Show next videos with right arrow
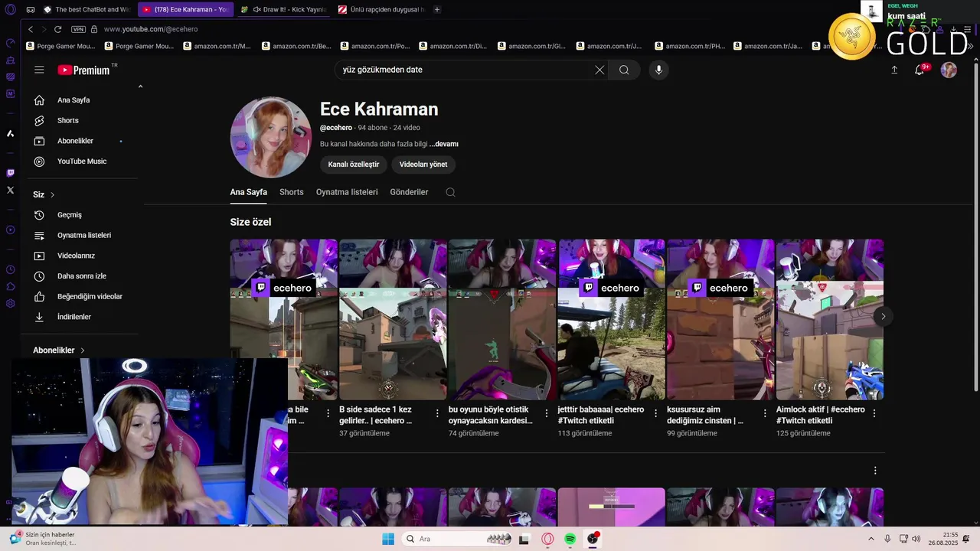Viewport: 980px width, 551px height. (883, 316)
